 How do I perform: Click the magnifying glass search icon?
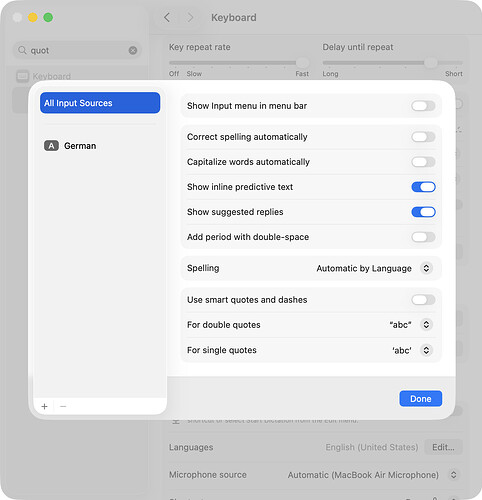22,50
